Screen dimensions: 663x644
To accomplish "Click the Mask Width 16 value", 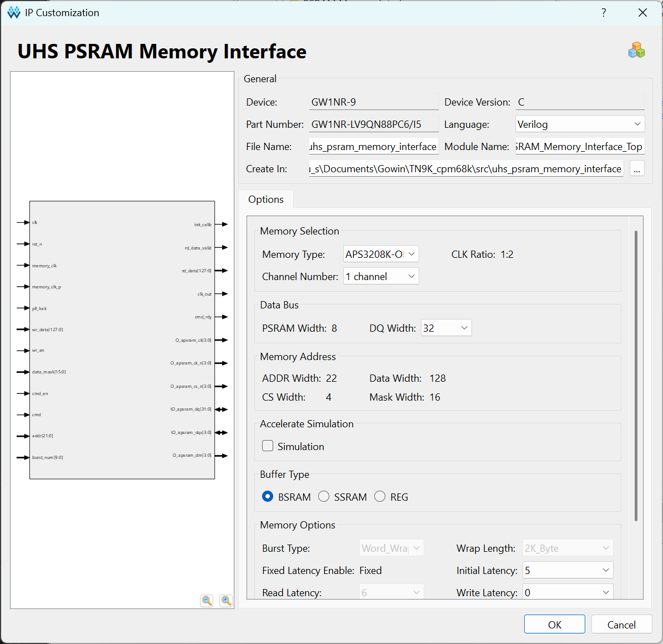I will (x=435, y=397).
